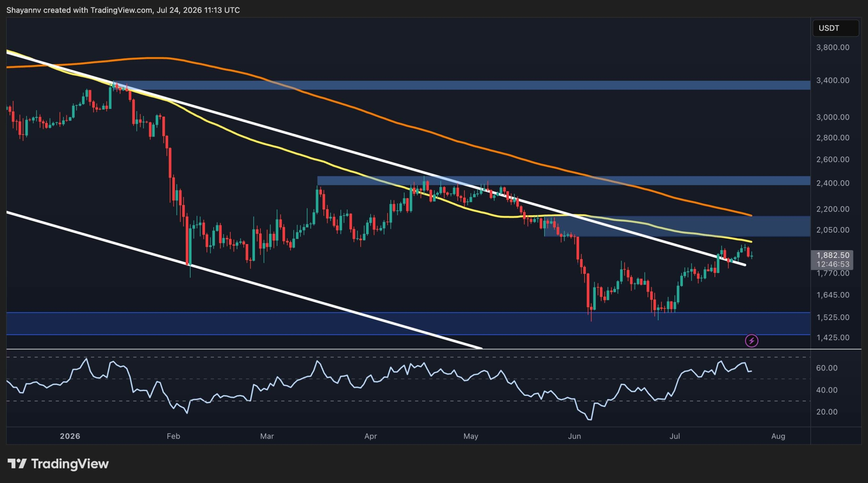Click the purple lightning bolt event icon

coord(751,341)
